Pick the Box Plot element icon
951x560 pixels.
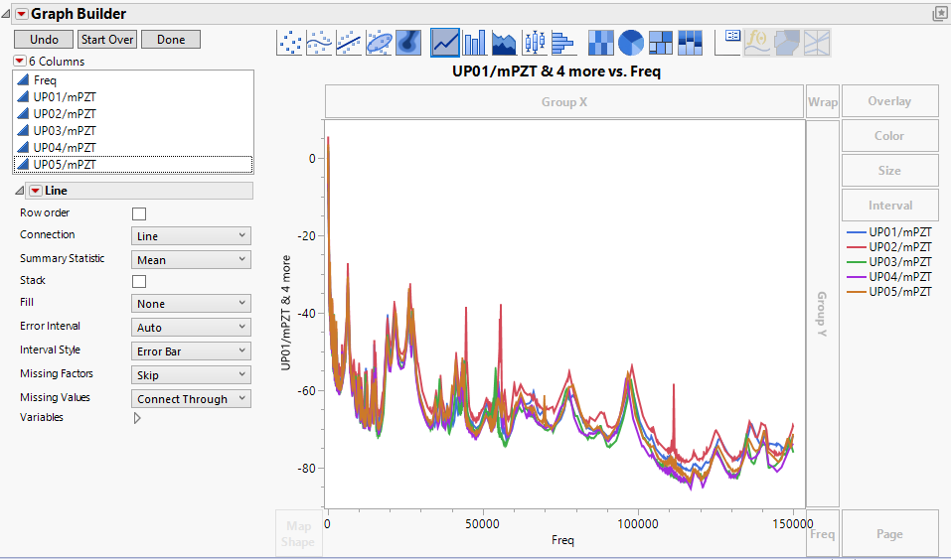(x=535, y=43)
